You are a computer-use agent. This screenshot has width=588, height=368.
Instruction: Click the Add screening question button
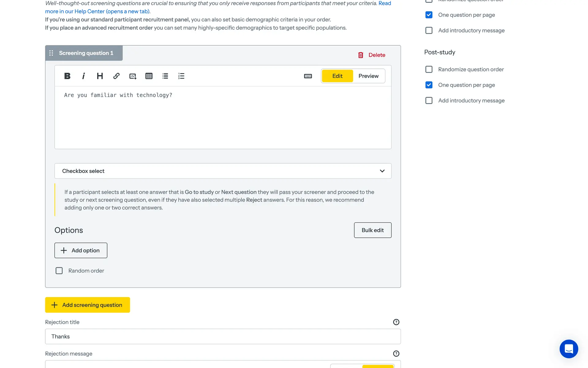(88, 305)
